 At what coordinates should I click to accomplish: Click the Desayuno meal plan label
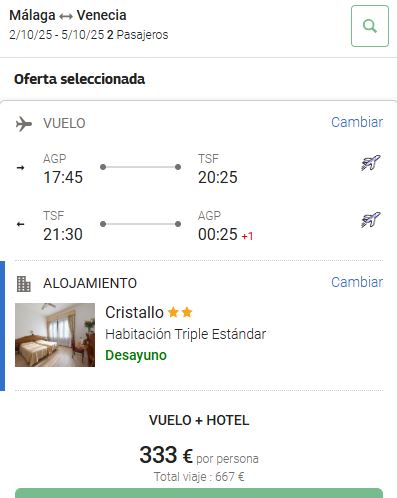coord(136,356)
